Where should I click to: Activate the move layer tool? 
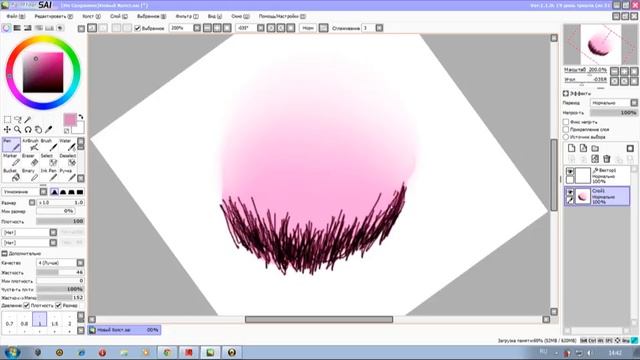7,130
